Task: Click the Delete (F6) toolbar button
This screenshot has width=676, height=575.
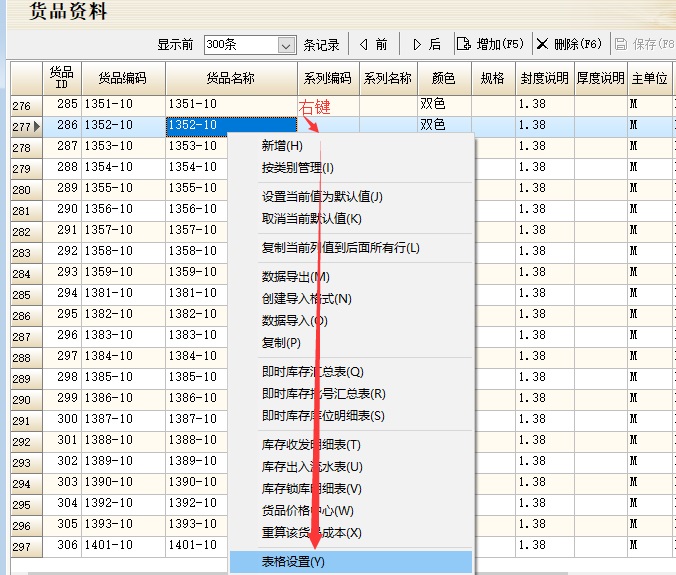Action: click(x=568, y=44)
